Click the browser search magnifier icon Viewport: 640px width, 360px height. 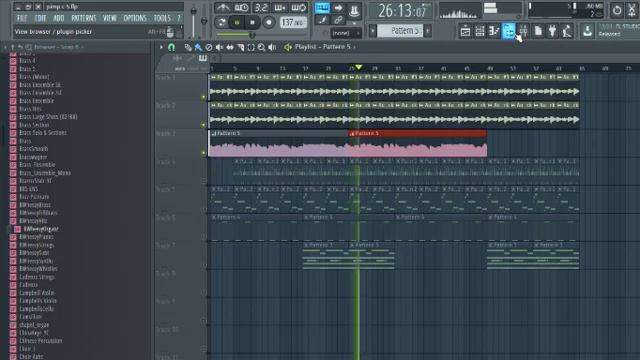[x=29, y=47]
